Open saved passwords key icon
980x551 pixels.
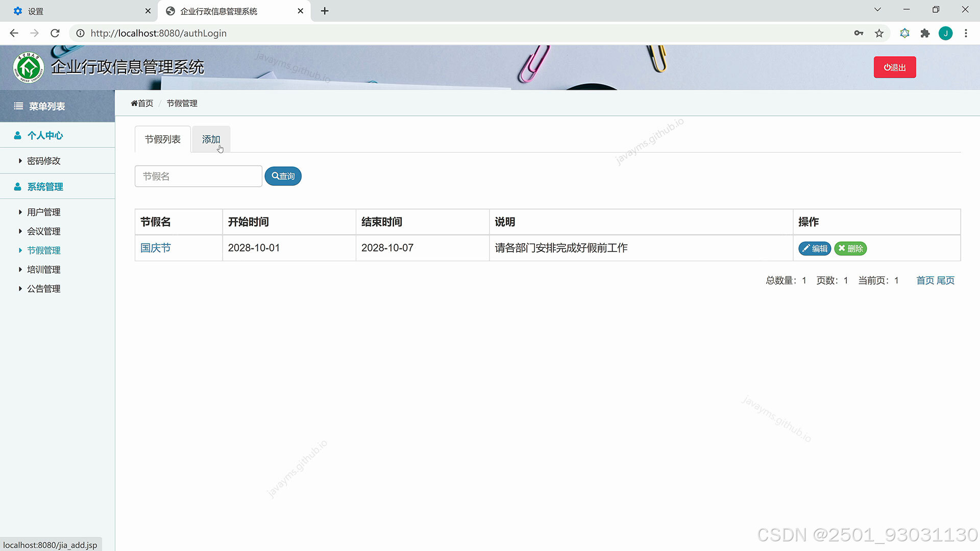coord(859,33)
